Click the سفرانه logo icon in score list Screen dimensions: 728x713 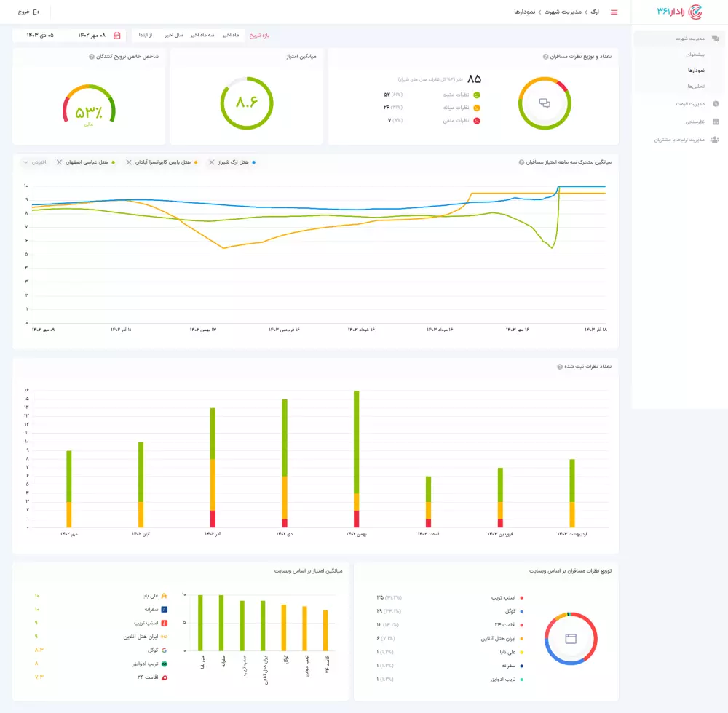coord(164,609)
